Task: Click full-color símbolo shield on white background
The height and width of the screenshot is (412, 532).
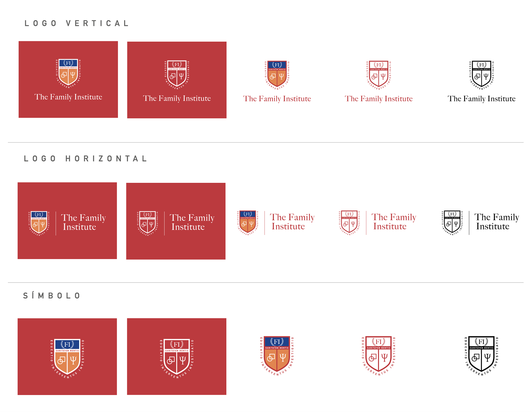Action: 277,356
